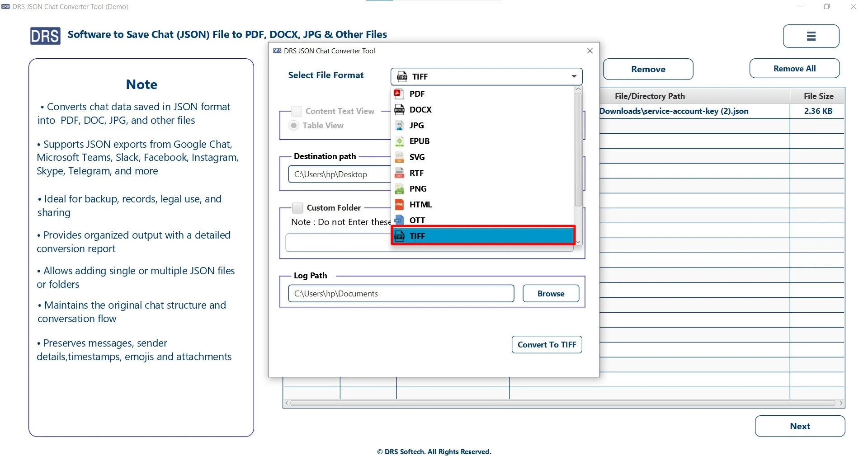Click Browse for the Log Path
The image size is (868, 460).
551,293
